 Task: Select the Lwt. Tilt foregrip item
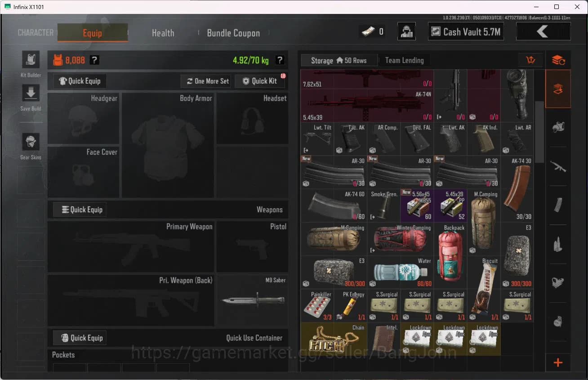tap(317, 139)
